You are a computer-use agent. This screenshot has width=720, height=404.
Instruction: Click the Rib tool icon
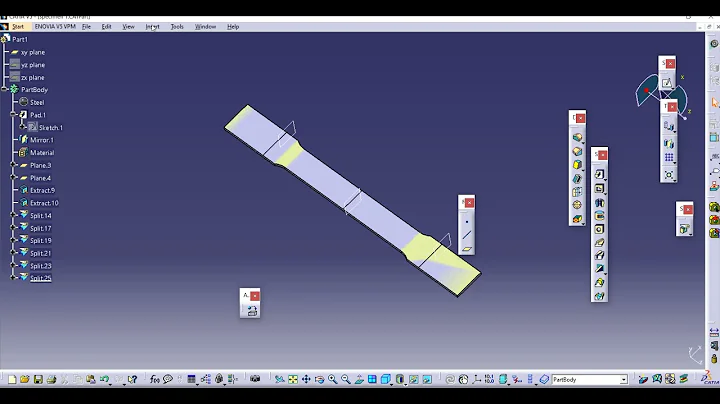click(x=599, y=242)
